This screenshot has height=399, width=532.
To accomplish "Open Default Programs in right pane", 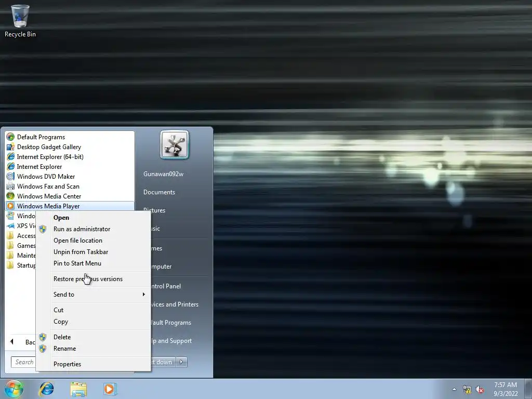I will coord(171,323).
